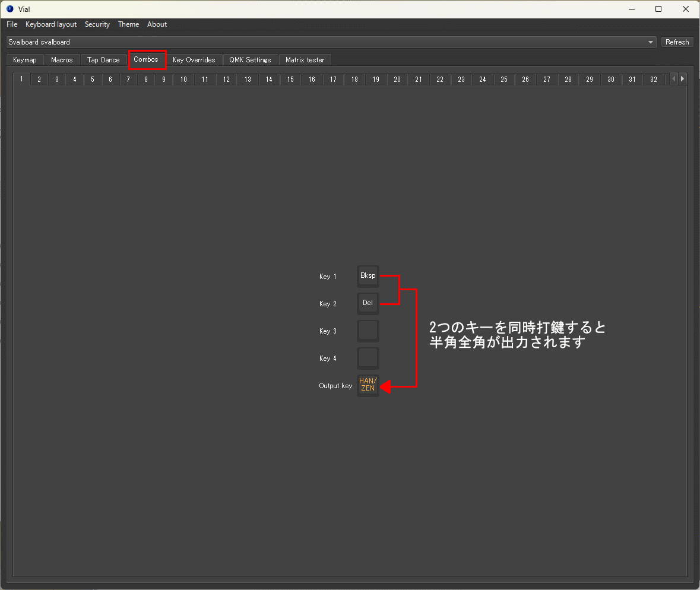Click the HAN/ZEN output key

coord(368,385)
